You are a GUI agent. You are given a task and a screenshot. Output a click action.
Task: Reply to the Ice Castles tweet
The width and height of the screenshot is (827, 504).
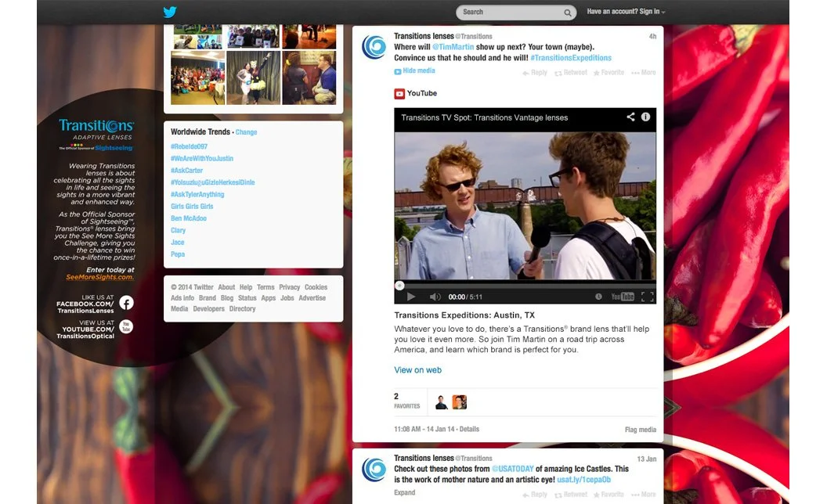coord(535,495)
